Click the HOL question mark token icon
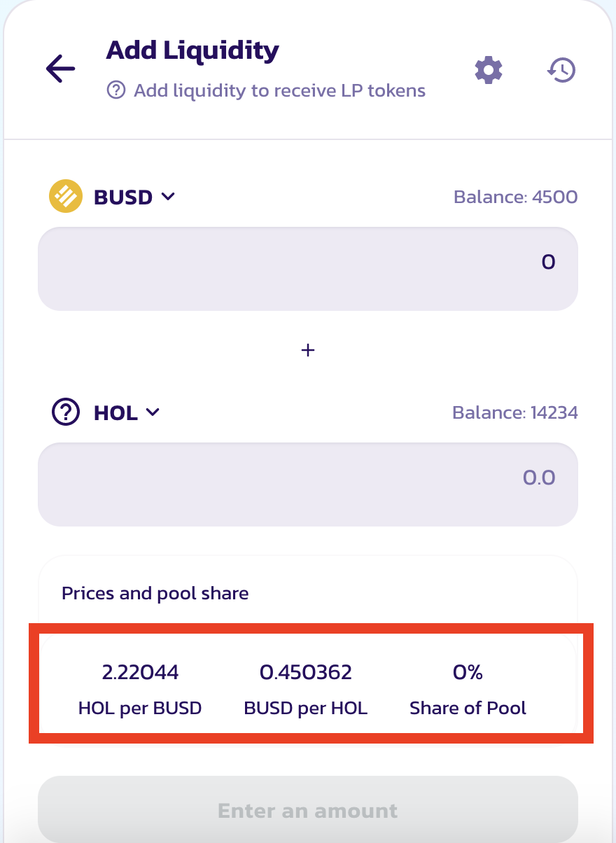 tap(66, 412)
